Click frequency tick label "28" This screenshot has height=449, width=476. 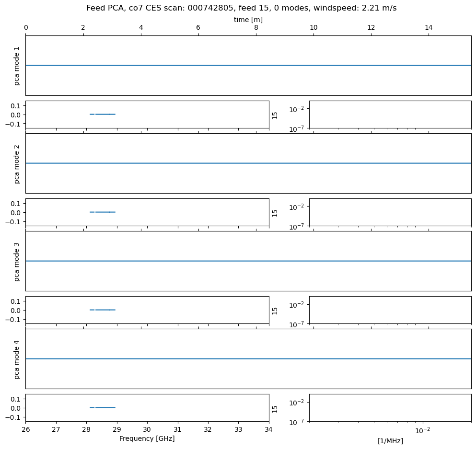click(86, 429)
